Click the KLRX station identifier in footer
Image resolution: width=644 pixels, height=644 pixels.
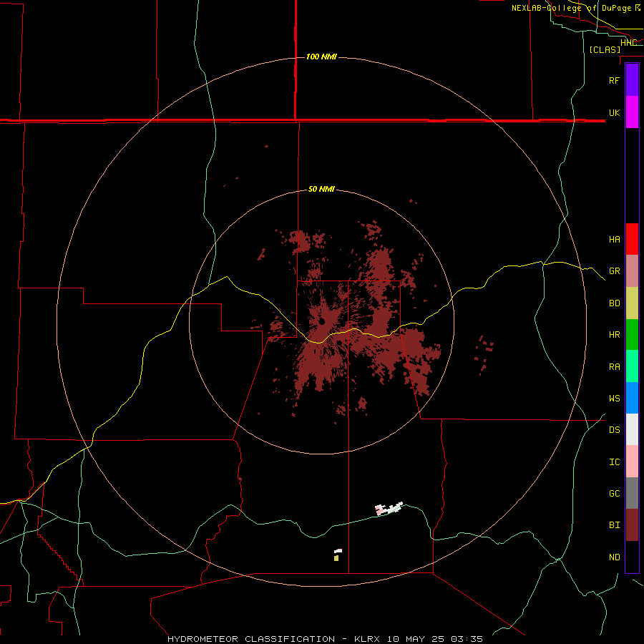pyautogui.click(x=367, y=639)
